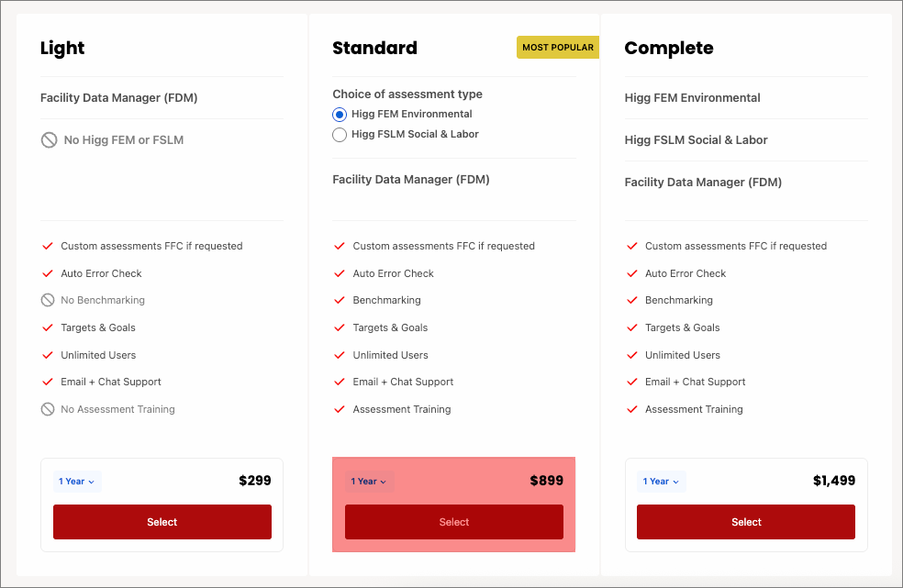Image resolution: width=903 pixels, height=588 pixels.
Task: Click Higg FSLM Social & Labor in Complete plan
Action: coord(696,140)
